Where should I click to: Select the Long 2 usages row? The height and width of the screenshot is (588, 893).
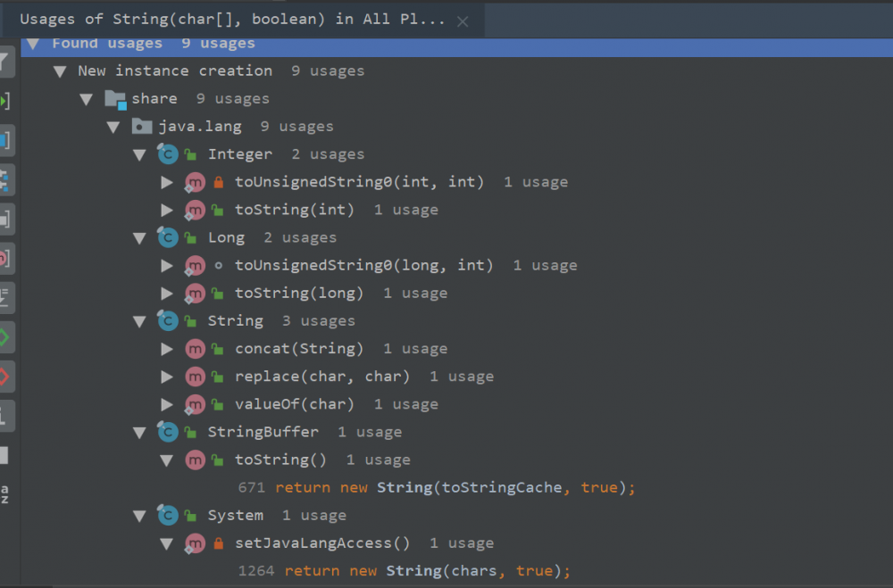click(456, 237)
